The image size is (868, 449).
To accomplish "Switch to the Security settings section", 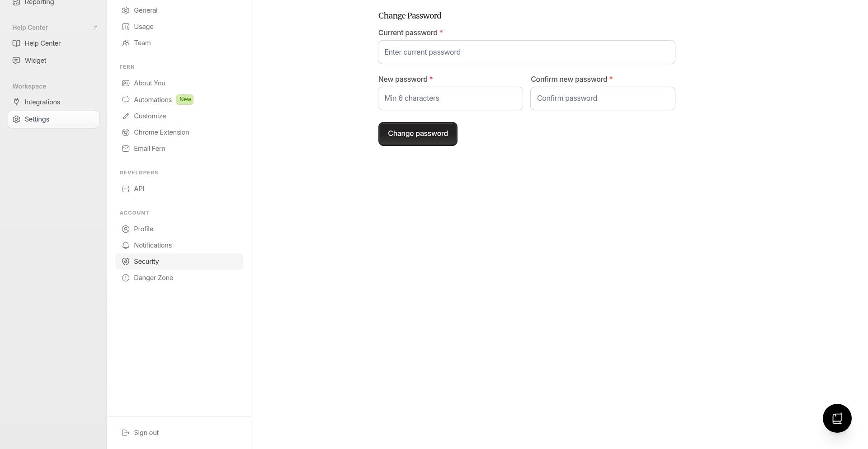I will [146, 262].
